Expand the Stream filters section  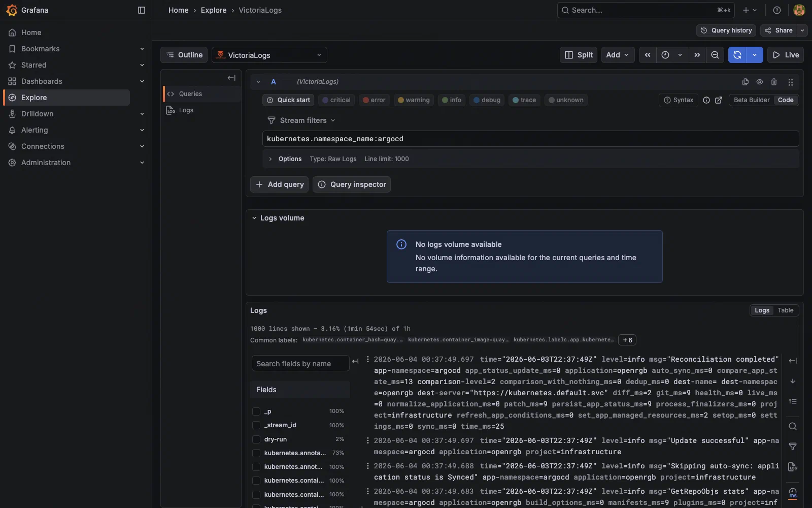[301, 120]
